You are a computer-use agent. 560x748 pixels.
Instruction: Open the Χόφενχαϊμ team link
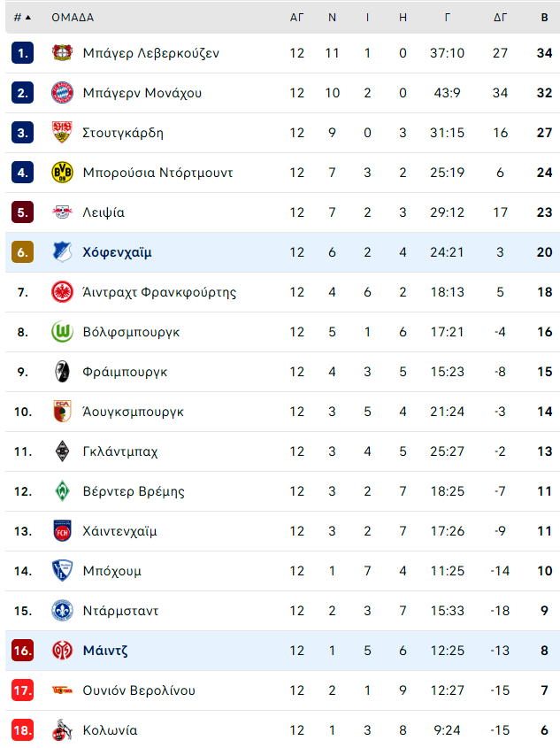tap(118, 252)
